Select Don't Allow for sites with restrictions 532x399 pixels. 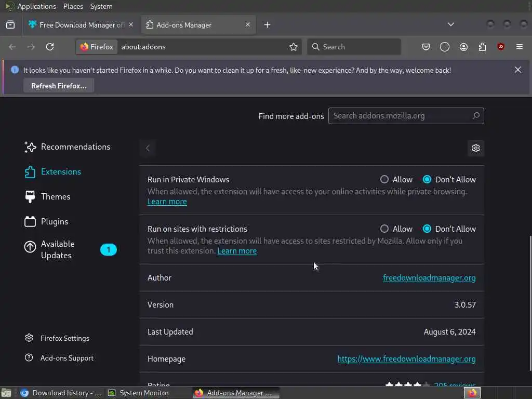tap(427, 229)
